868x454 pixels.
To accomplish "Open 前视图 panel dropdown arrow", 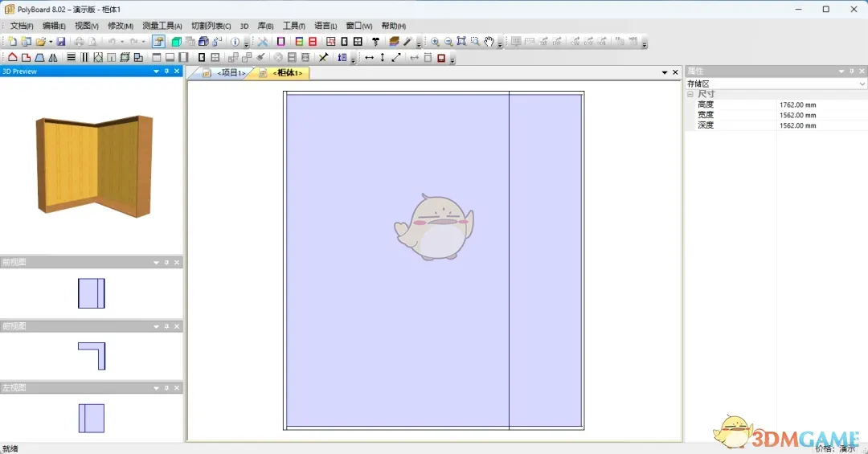I will coord(156,263).
